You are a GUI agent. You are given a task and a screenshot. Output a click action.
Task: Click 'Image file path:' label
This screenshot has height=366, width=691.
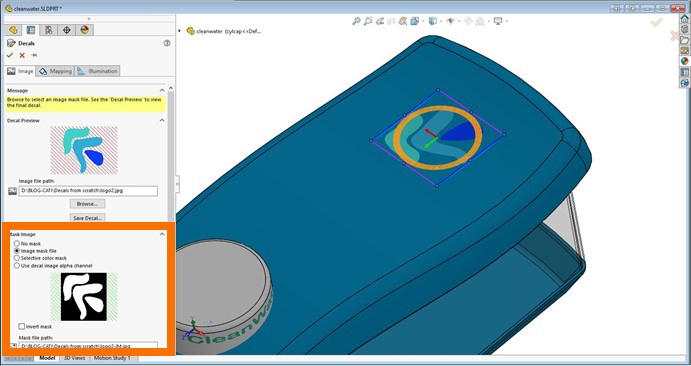(37, 181)
